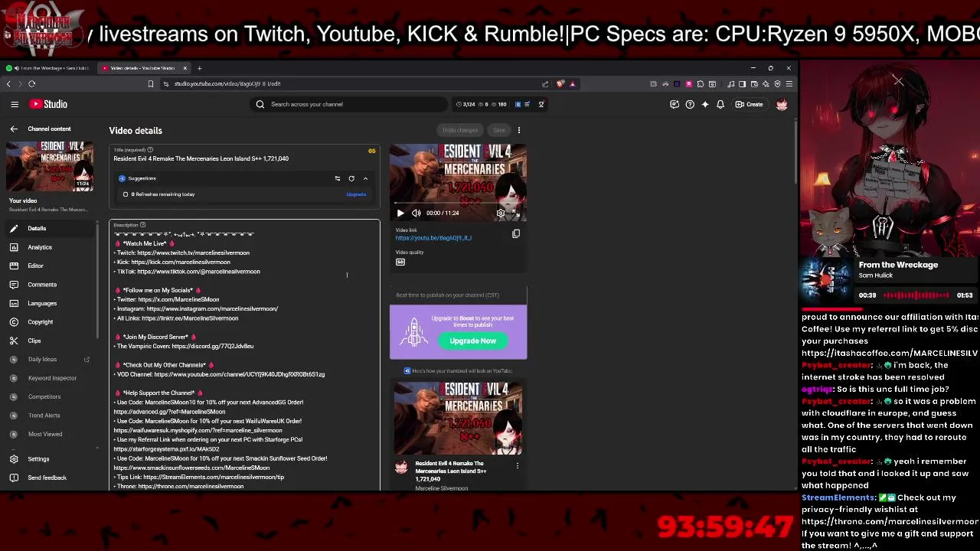Image resolution: width=980 pixels, height=551 pixels.
Task: Click the sparkle icon beside notifications
Action: click(705, 104)
